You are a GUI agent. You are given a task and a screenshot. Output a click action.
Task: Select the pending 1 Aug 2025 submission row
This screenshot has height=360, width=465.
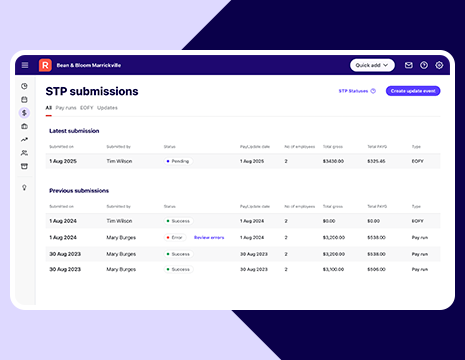click(x=243, y=161)
